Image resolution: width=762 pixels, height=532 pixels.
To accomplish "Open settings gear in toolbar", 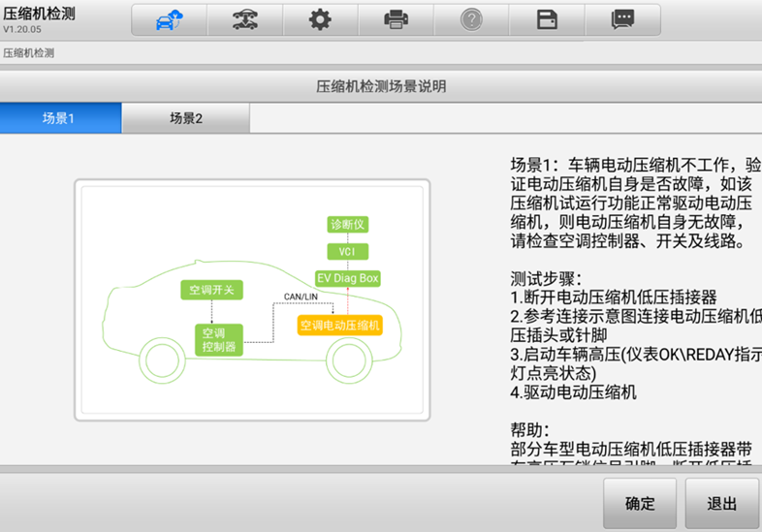I will pos(320,20).
